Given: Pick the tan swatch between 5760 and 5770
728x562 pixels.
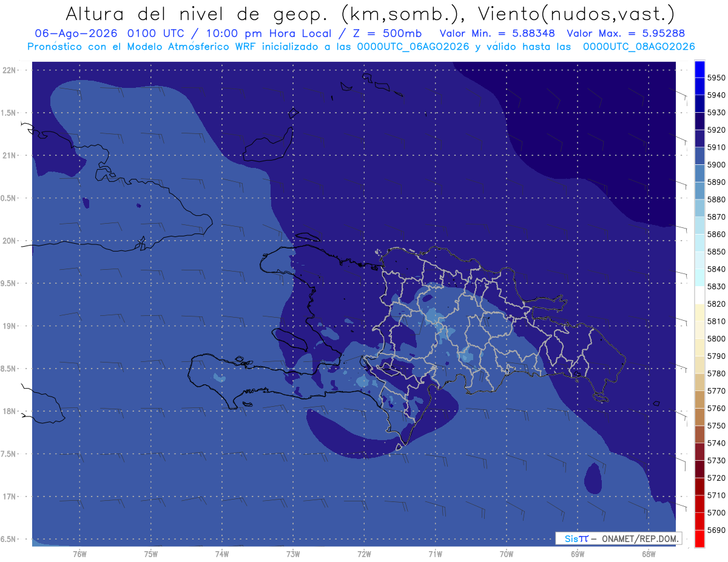Looking at the screenshot, I should [x=699, y=400].
